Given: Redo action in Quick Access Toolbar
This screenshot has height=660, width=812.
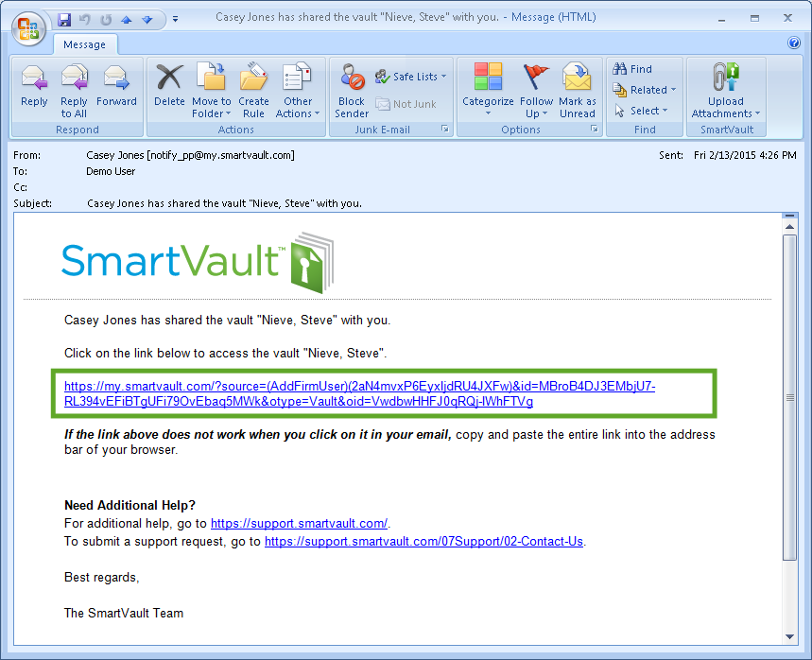Looking at the screenshot, I should 106,20.
